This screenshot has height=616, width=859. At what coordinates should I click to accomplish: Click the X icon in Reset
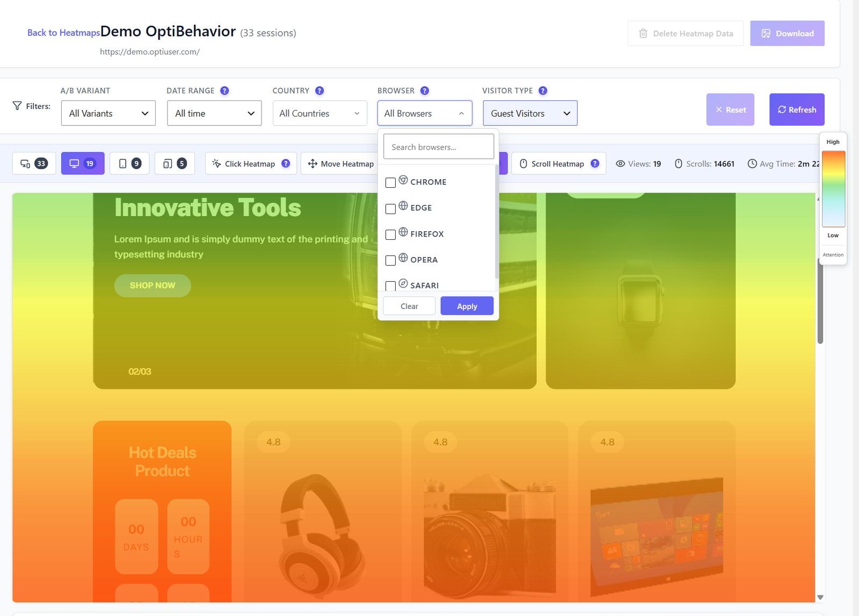(719, 109)
